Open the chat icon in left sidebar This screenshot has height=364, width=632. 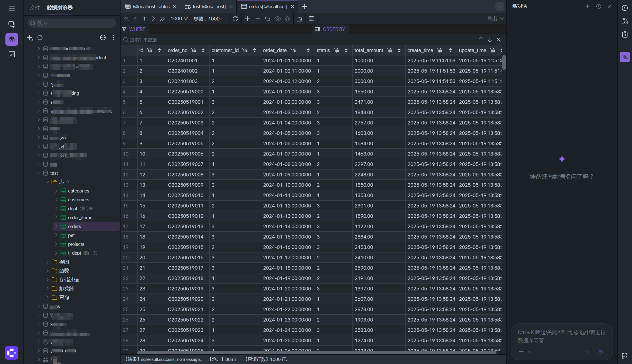point(12,24)
